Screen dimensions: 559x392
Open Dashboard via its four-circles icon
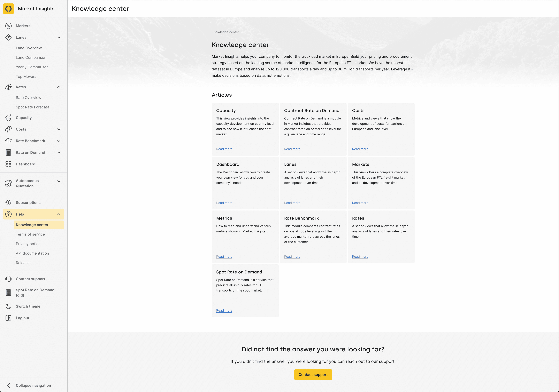[x=9, y=164]
